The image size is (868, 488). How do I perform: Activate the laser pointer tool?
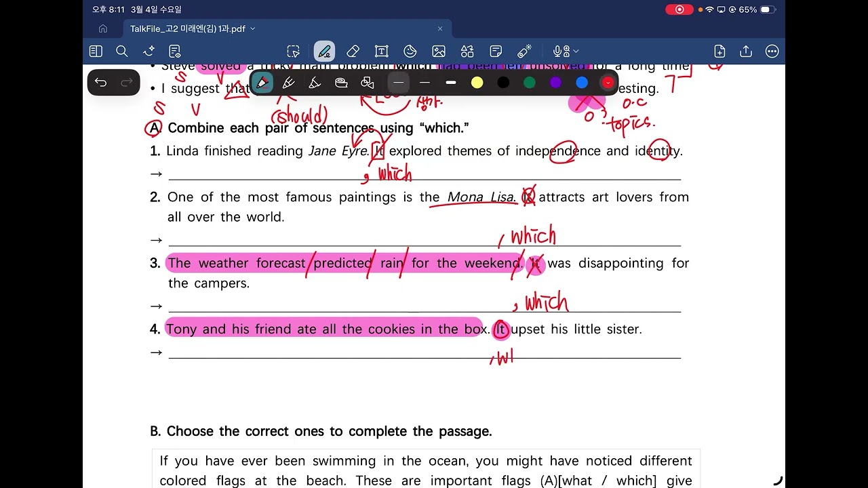pos(524,52)
